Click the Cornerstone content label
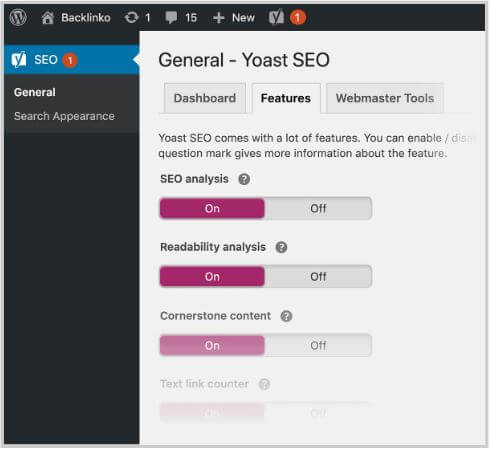 pyautogui.click(x=215, y=316)
